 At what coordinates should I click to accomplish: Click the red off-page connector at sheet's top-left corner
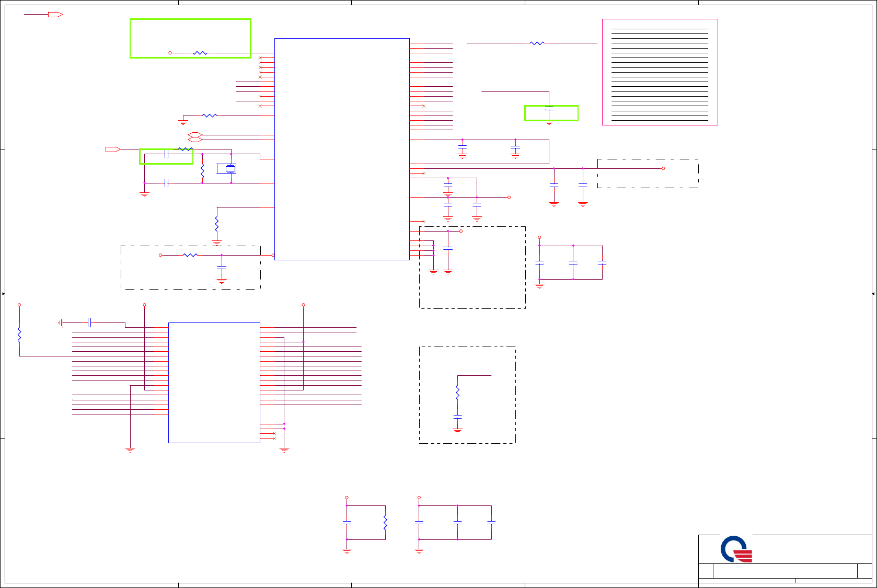tap(55, 15)
